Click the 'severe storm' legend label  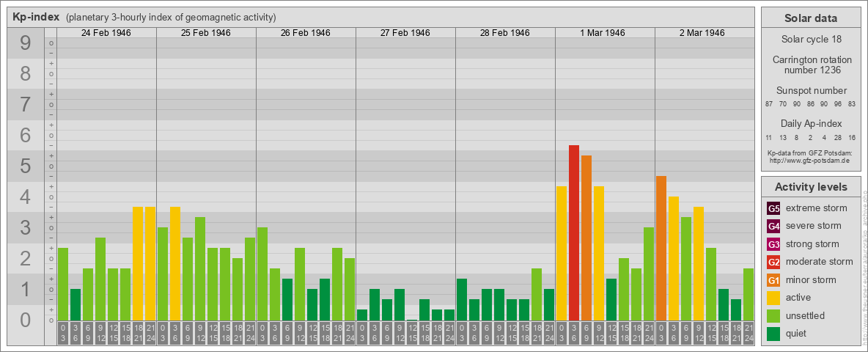pos(814,226)
